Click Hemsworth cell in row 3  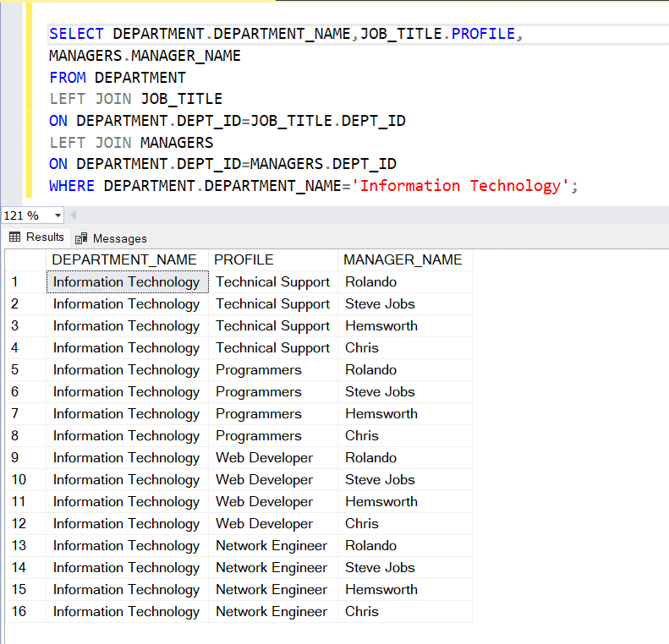coord(405,325)
